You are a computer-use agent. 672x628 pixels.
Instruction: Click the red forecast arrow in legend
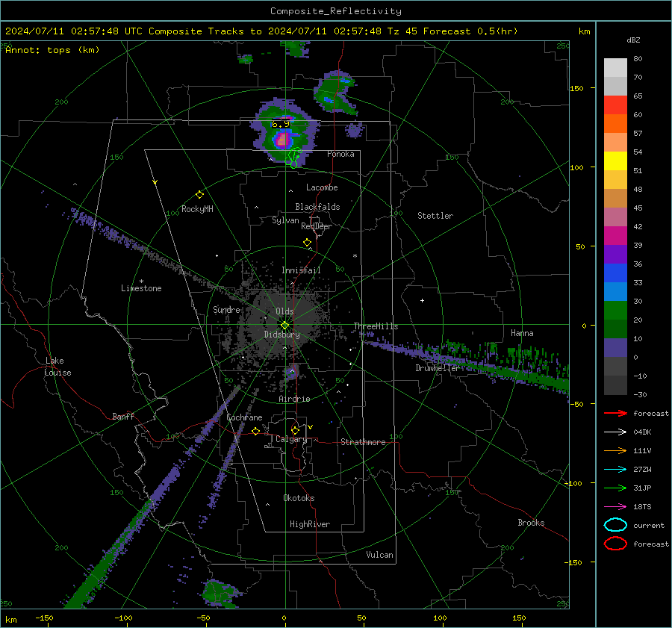click(x=615, y=413)
